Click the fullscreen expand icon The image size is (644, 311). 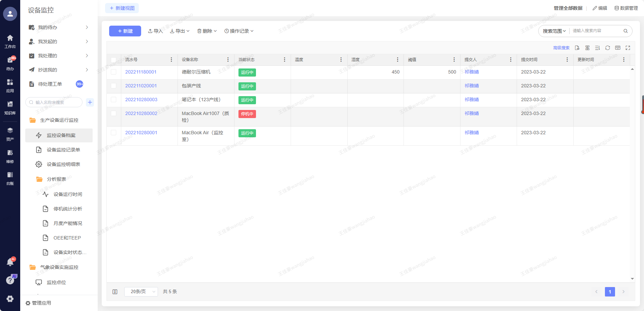pos(627,48)
